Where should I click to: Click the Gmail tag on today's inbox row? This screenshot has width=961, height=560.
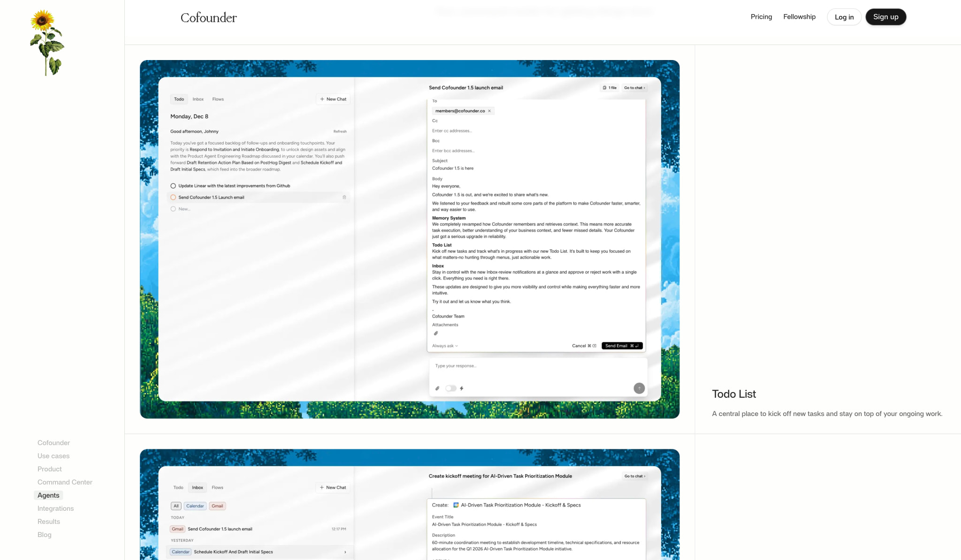coord(177,529)
